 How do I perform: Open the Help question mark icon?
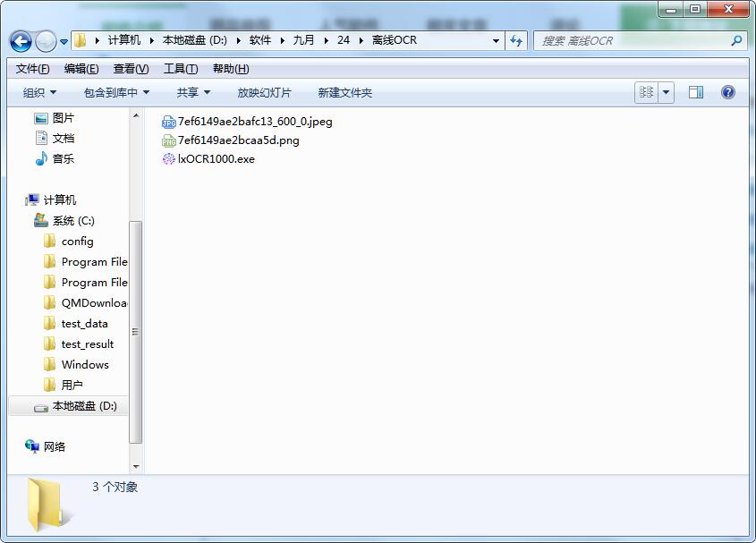click(x=727, y=92)
